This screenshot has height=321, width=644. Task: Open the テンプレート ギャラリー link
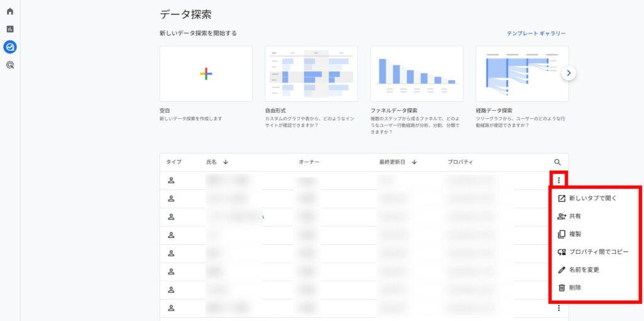pyautogui.click(x=536, y=33)
